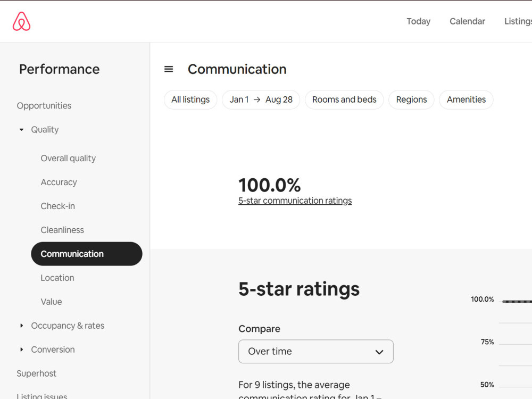Select Check-in in the sidebar
Image resolution: width=532 pixels, height=399 pixels.
(x=57, y=206)
